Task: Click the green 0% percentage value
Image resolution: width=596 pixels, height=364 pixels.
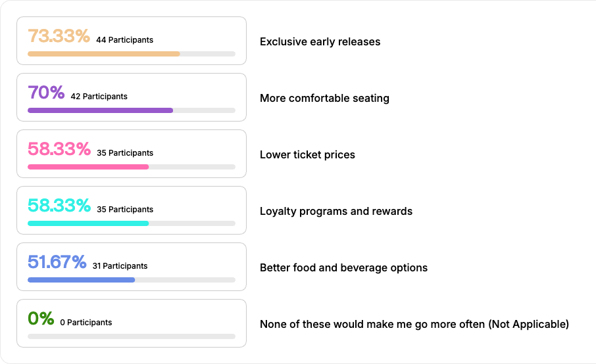Action: [41, 319]
